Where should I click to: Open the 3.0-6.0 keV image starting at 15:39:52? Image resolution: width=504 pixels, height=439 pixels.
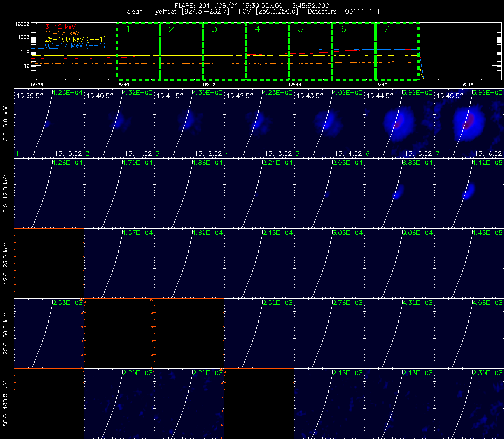click(x=49, y=123)
